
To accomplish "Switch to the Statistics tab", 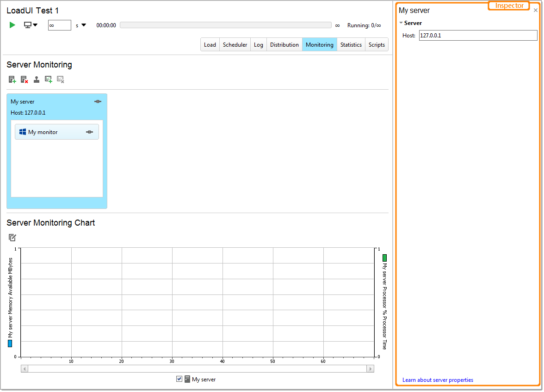I will click(351, 44).
